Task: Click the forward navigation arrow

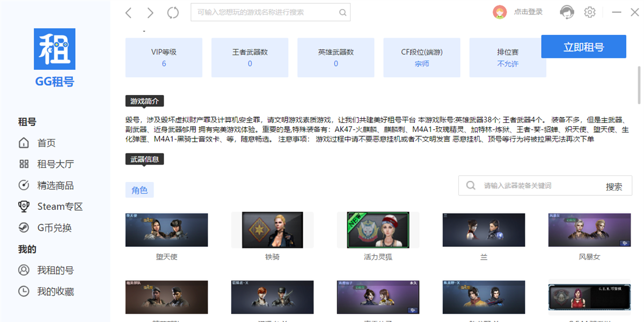Action: (x=150, y=13)
